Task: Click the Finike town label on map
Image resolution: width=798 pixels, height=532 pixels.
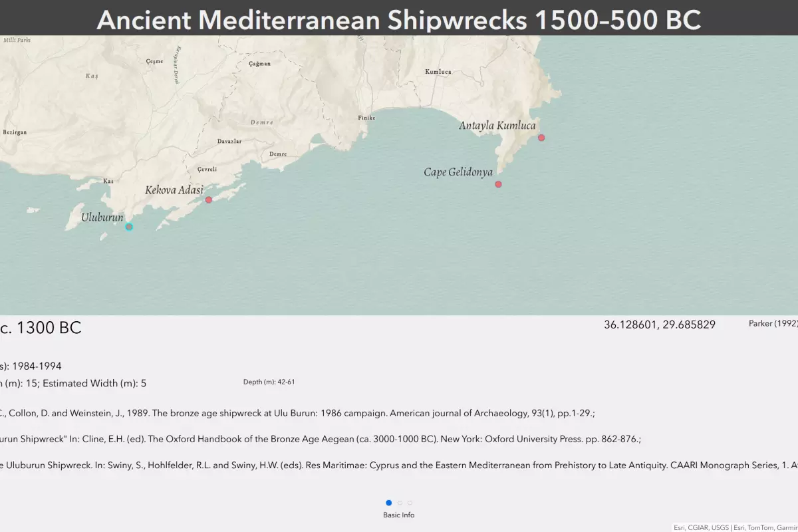Action: [x=367, y=118]
